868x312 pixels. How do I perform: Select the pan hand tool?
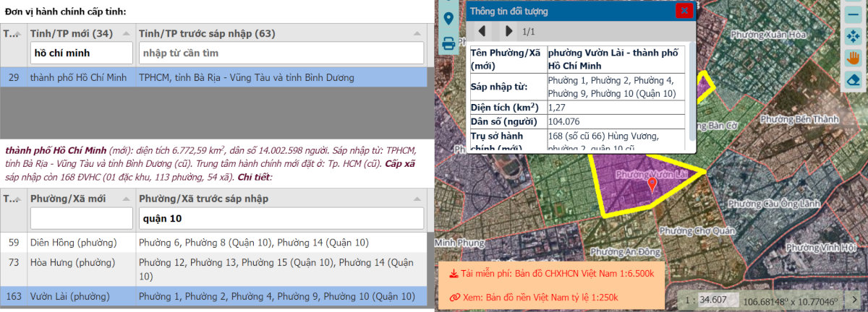(854, 56)
